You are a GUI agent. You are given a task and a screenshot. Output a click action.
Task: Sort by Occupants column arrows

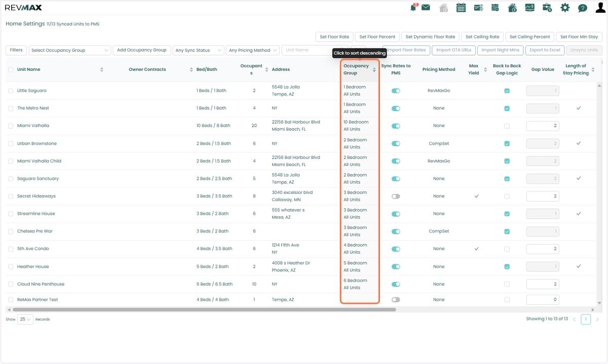267,69
